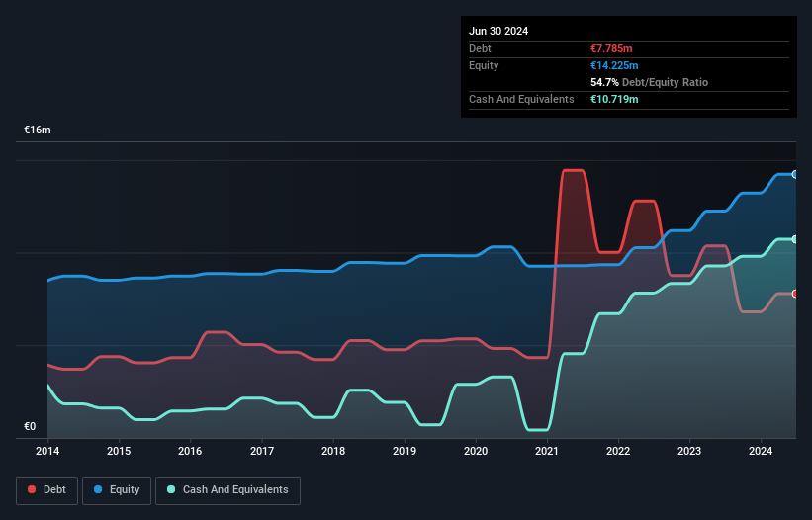Toggle the Cash And Equivalents legend button
Viewport: 812px width, 520px height.
(227, 490)
